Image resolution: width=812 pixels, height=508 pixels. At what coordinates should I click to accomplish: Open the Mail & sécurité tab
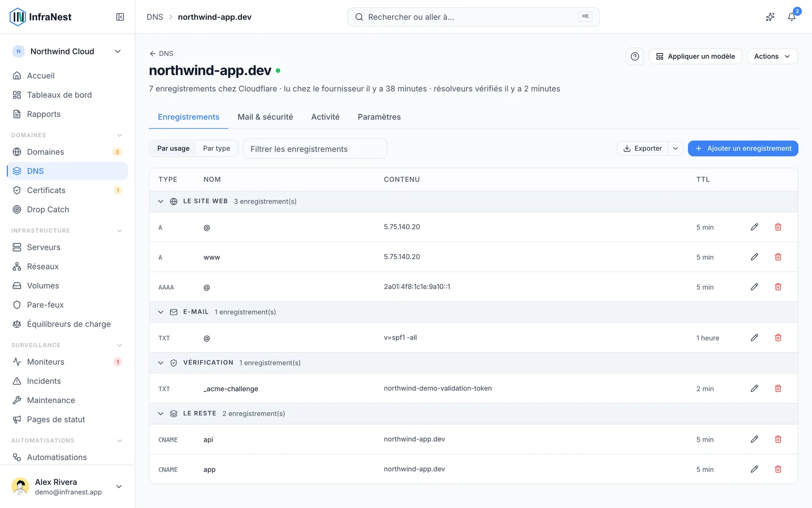click(265, 117)
